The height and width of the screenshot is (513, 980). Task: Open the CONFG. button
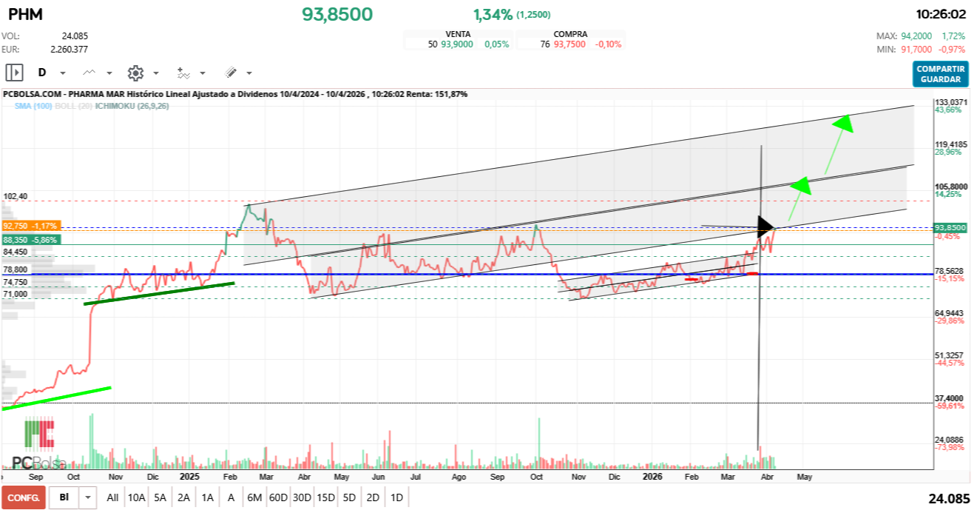click(23, 497)
